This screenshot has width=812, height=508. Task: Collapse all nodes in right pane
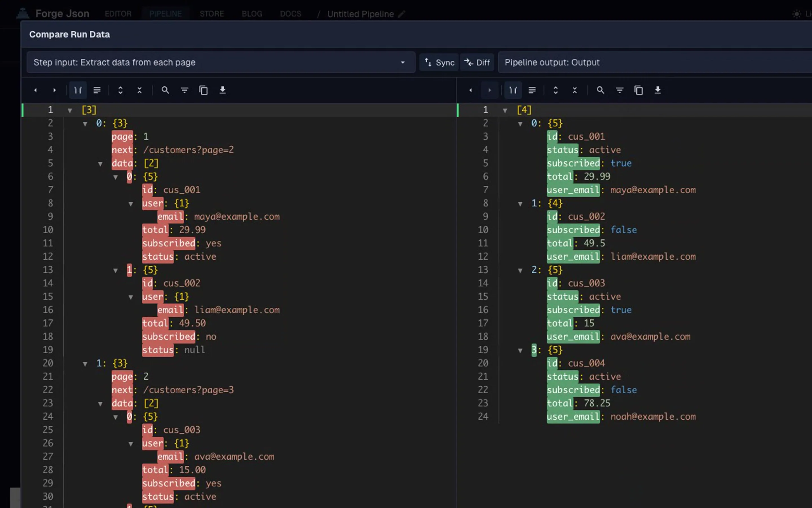coord(575,90)
